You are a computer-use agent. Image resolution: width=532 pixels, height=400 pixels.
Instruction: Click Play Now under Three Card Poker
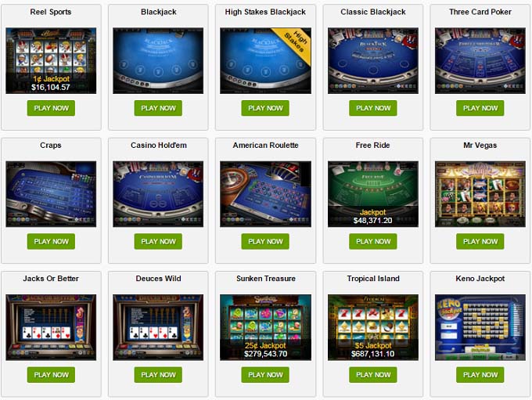coord(480,108)
